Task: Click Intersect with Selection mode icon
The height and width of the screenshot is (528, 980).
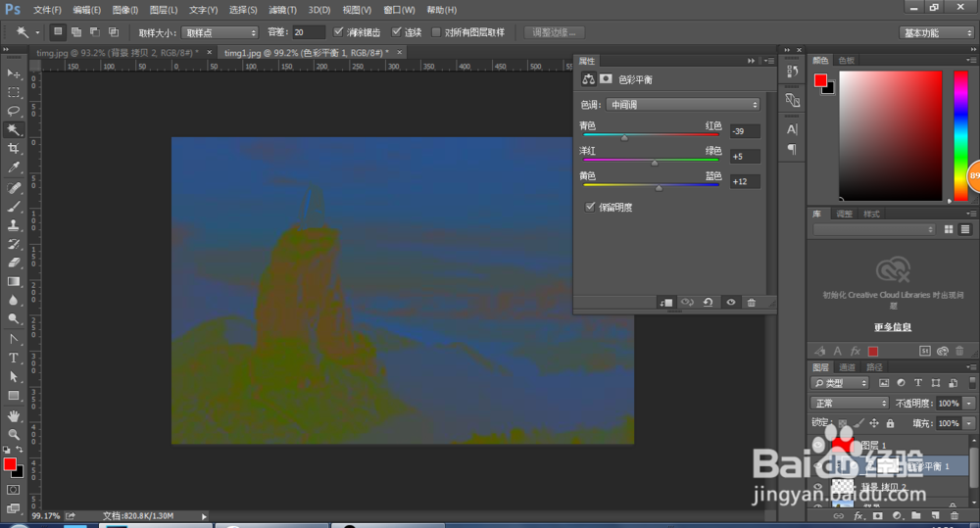Action: pos(114,32)
